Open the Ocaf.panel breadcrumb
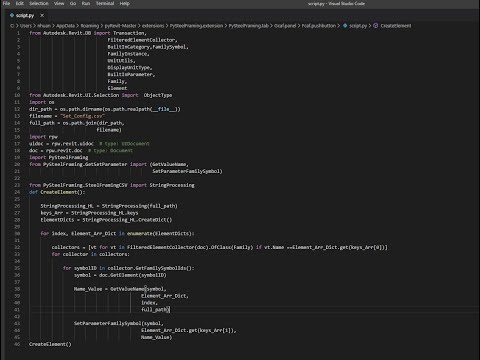Image resolution: width=480 pixels, height=360 pixels. click(285, 26)
